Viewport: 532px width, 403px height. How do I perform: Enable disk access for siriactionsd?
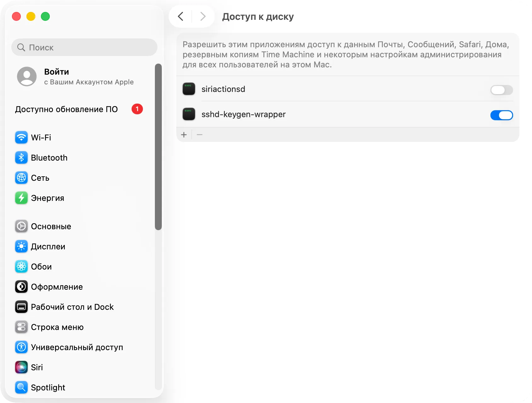[x=501, y=90]
